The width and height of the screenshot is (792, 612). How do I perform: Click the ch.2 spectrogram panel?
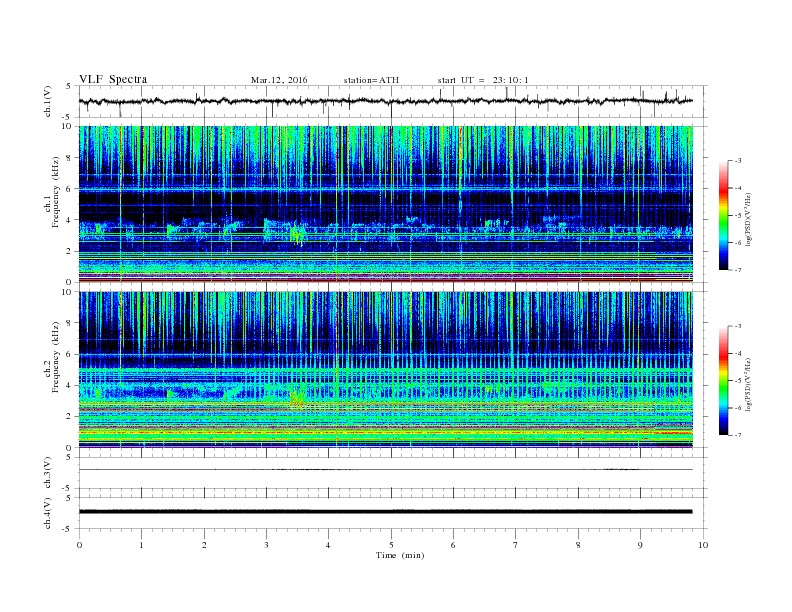tap(386, 370)
